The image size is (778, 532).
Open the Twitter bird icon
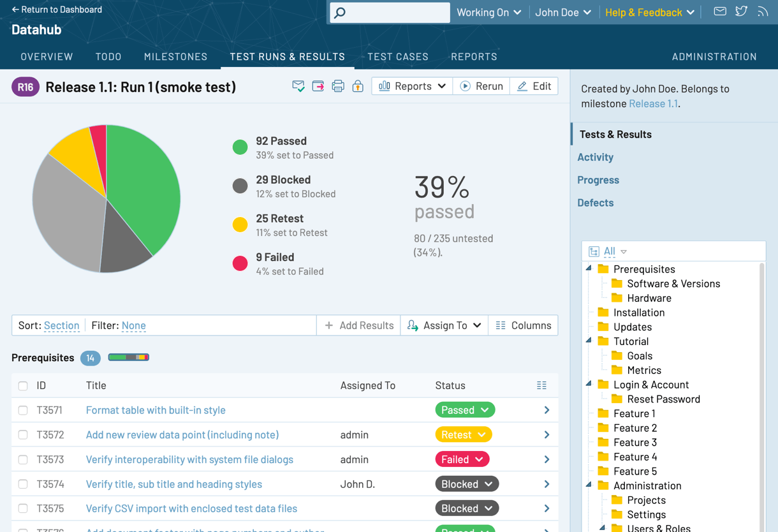click(x=741, y=11)
